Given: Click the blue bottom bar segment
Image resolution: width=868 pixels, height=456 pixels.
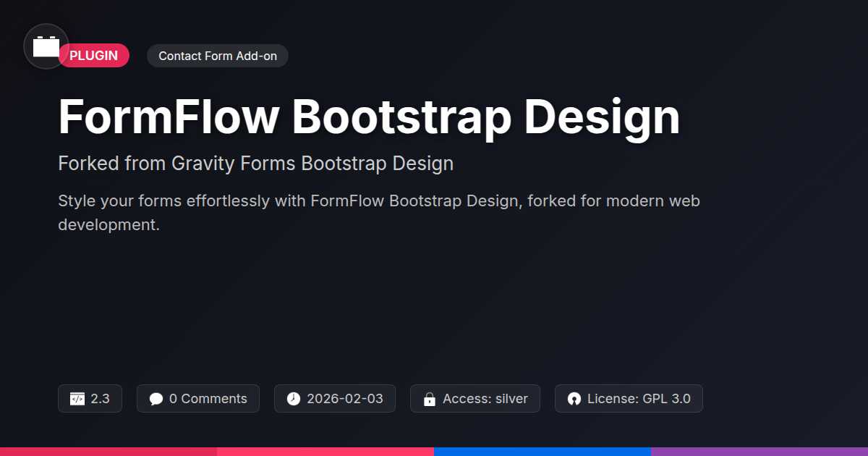Looking at the screenshot, I should tap(542, 452).
